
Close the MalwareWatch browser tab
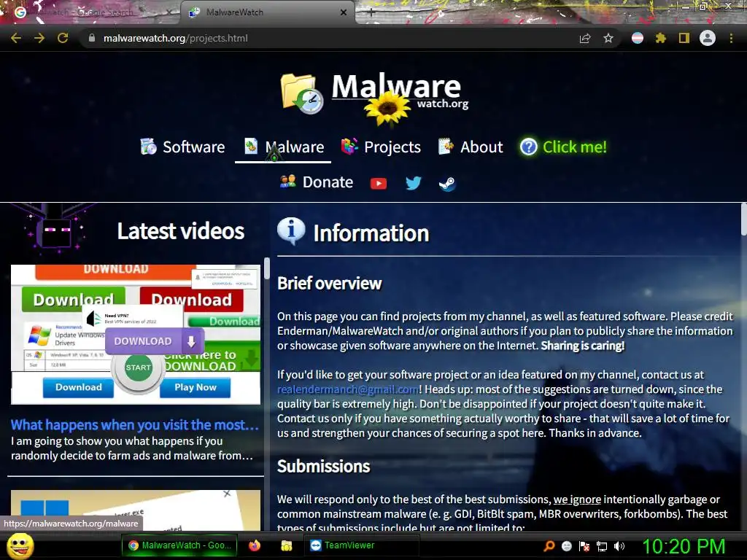[x=344, y=12]
